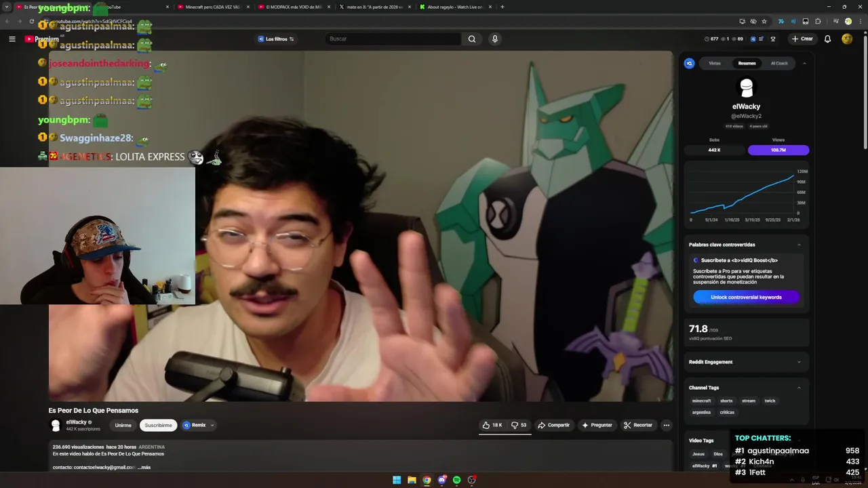The width and height of the screenshot is (868, 488).
Task: Expand the Remix button arrow
Action: coord(212,425)
